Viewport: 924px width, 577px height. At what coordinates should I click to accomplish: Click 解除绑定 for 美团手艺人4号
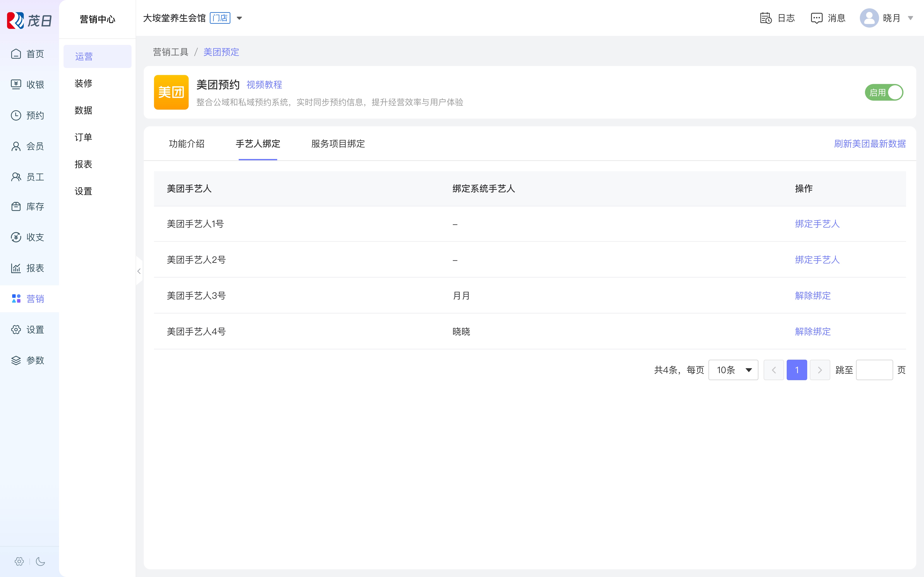click(813, 332)
